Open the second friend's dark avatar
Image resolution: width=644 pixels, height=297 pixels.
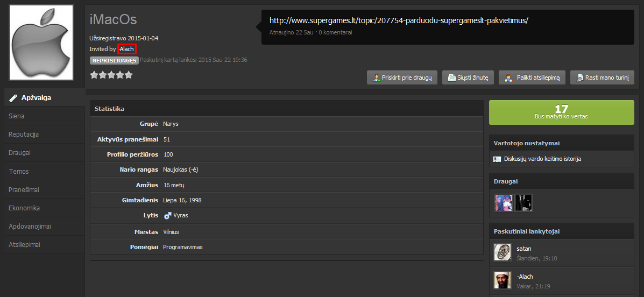click(x=523, y=203)
